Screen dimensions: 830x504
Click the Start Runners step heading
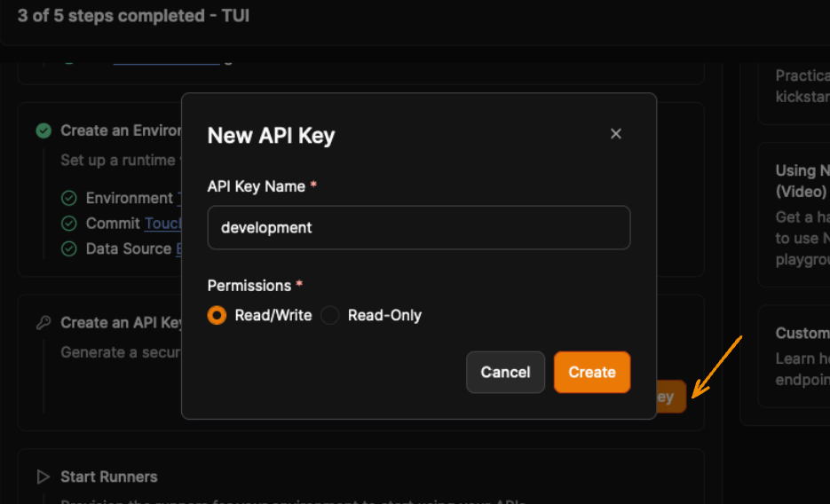point(108,477)
